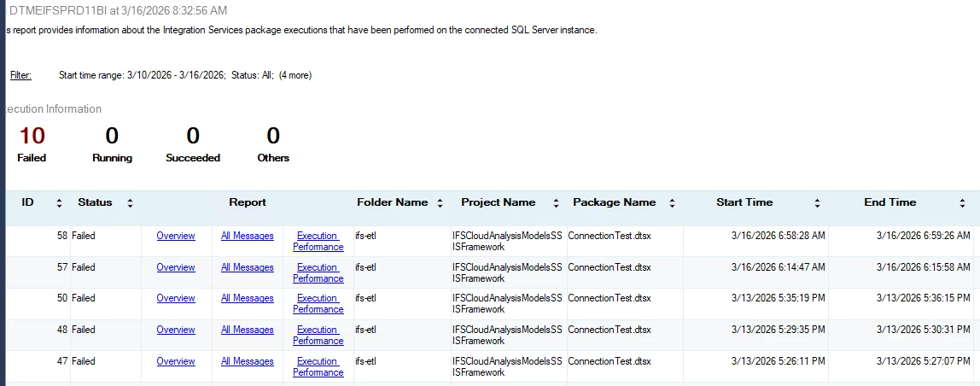Sort rows by Folder Name
This screenshot has height=386, width=980.
tap(440, 203)
